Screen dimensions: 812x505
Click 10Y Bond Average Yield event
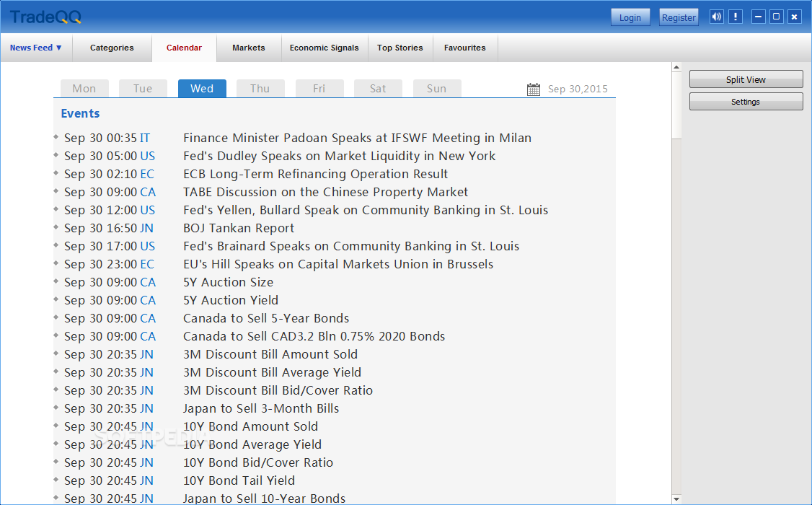tap(252, 445)
